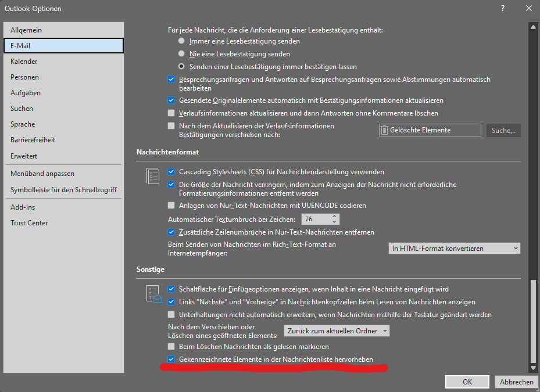Open the Allgemein options category
Viewport: 540px width, 392px height.
click(x=63, y=30)
